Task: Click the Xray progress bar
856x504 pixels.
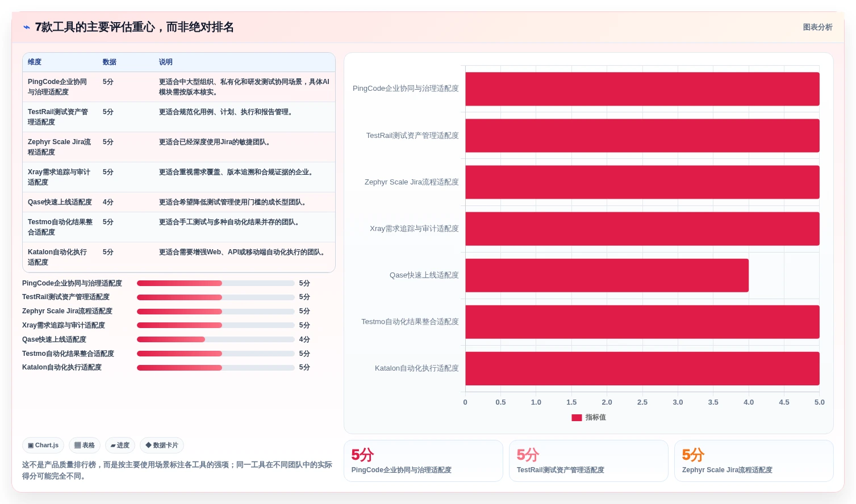Action: tap(216, 325)
